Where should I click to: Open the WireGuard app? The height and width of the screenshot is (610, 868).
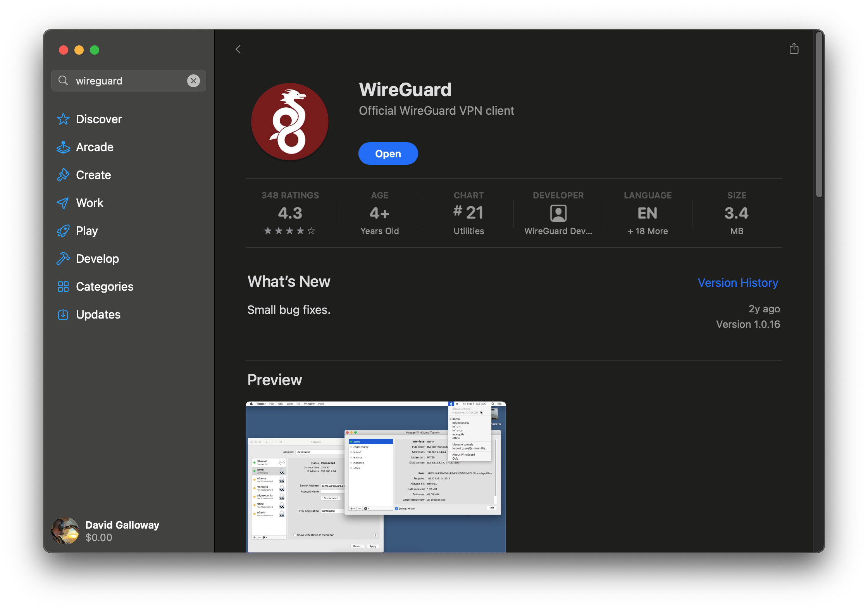tap(388, 154)
